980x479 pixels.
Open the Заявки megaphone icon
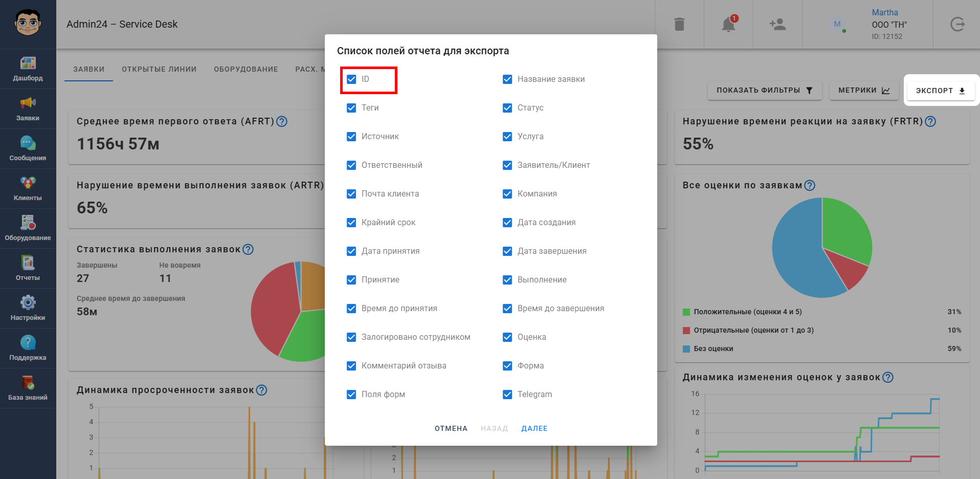[x=28, y=103]
